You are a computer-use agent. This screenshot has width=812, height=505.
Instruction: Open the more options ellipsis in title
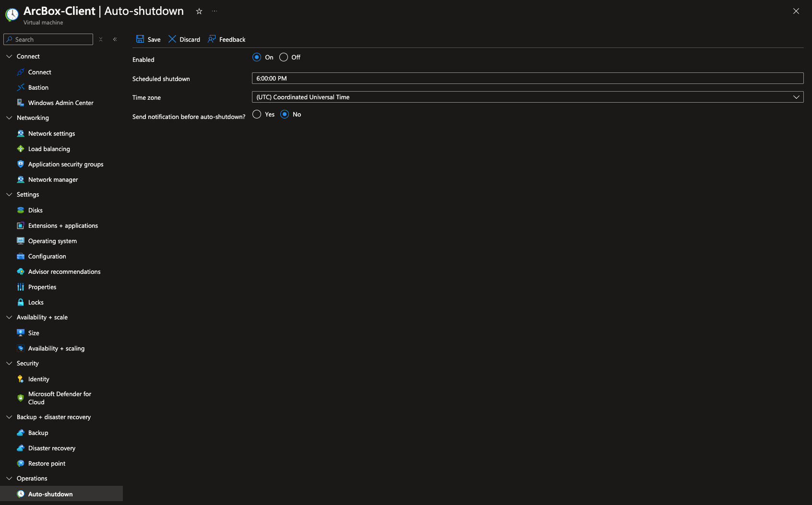(x=215, y=11)
